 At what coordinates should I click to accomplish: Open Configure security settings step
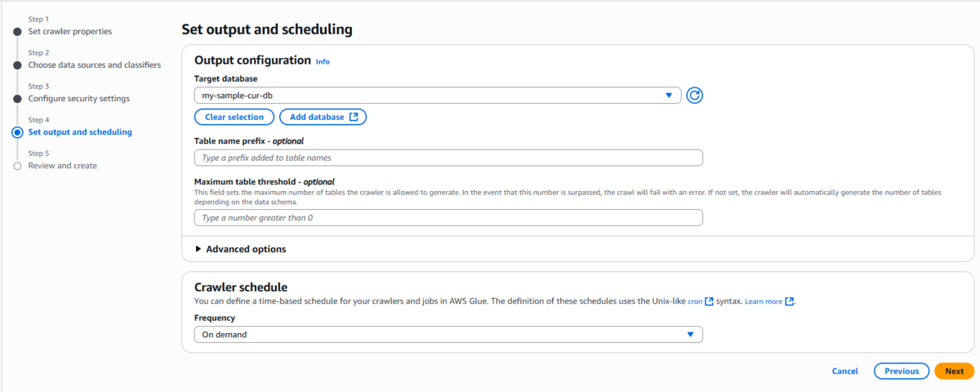[79, 99]
